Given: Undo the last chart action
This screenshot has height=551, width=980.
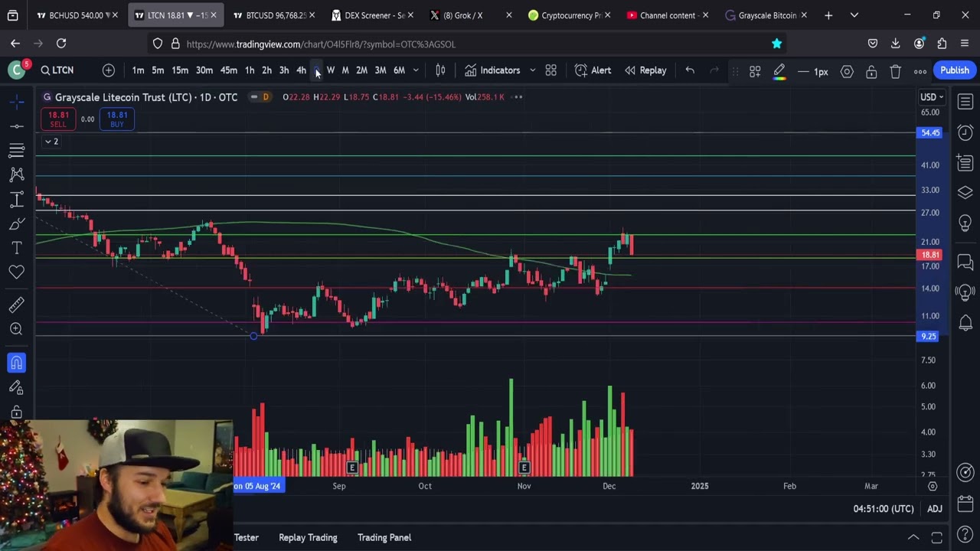Looking at the screenshot, I should (690, 70).
